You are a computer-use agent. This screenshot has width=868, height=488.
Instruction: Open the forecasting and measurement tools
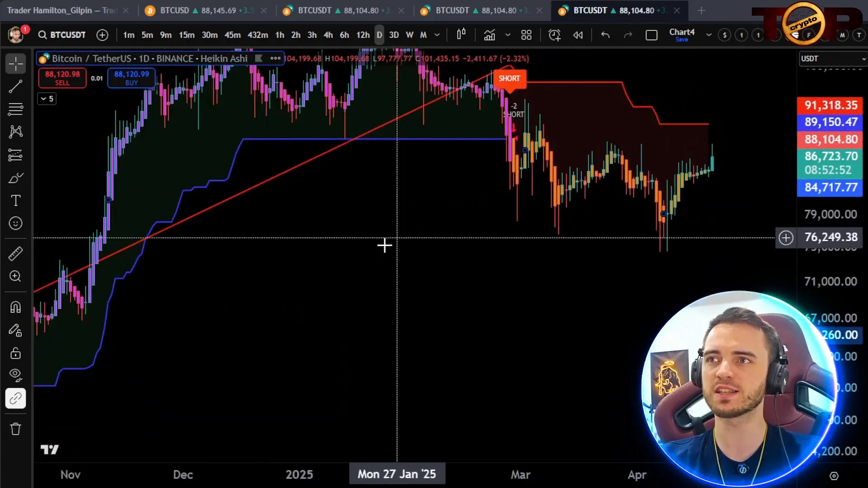pyautogui.click(x=15, y=155)
